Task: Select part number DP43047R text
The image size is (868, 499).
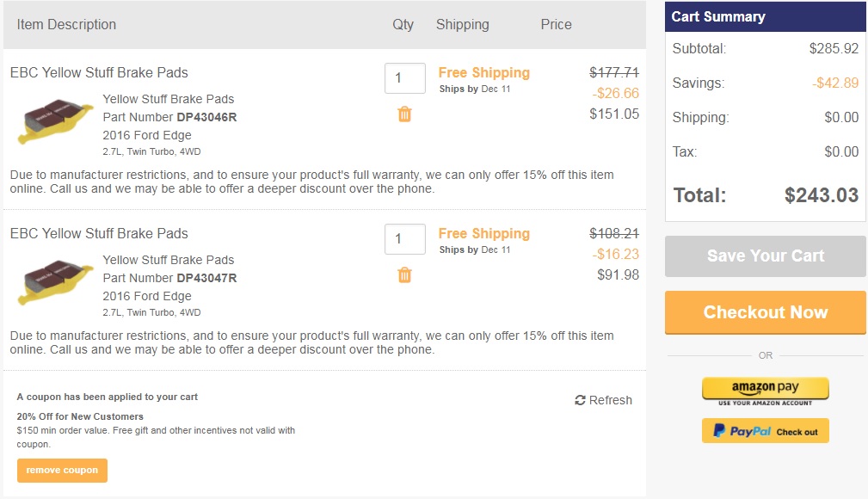Action: coord(206,278)
